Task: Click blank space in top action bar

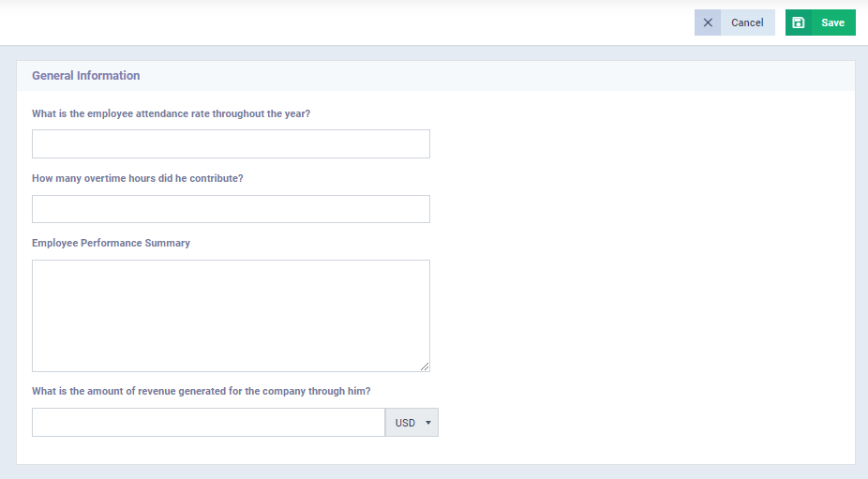Action: coord(332,22)
